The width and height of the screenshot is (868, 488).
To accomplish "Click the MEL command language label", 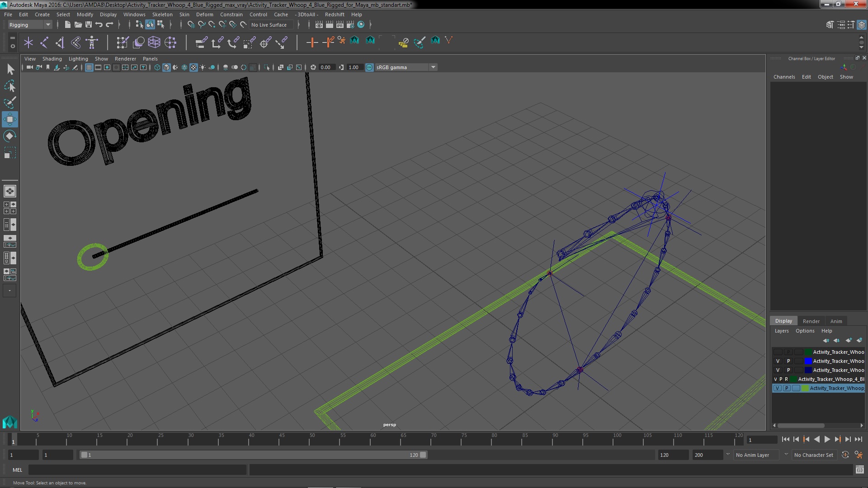I will (x=17, y=470).
